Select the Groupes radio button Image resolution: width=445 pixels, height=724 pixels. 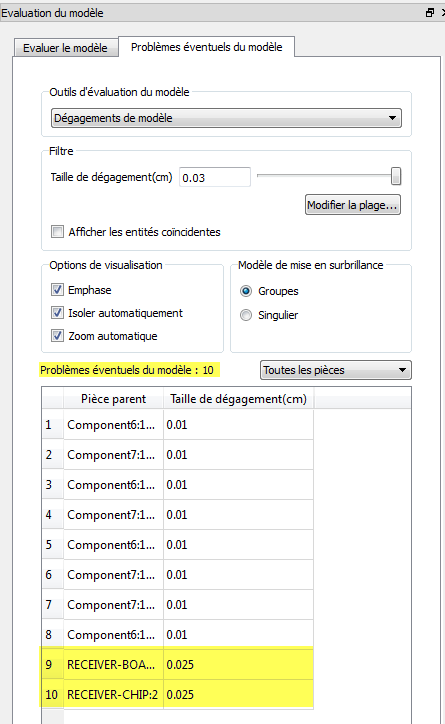point(246,291)
